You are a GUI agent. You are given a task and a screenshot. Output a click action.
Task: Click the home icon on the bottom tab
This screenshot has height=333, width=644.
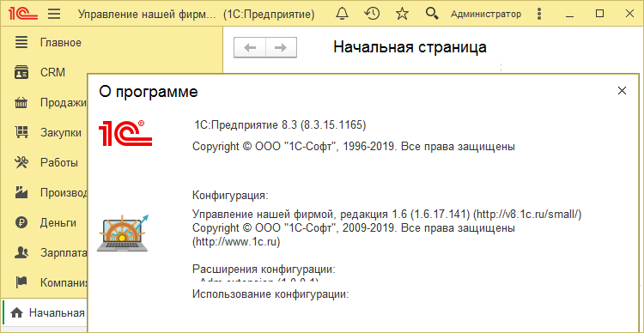click(17, 313)
